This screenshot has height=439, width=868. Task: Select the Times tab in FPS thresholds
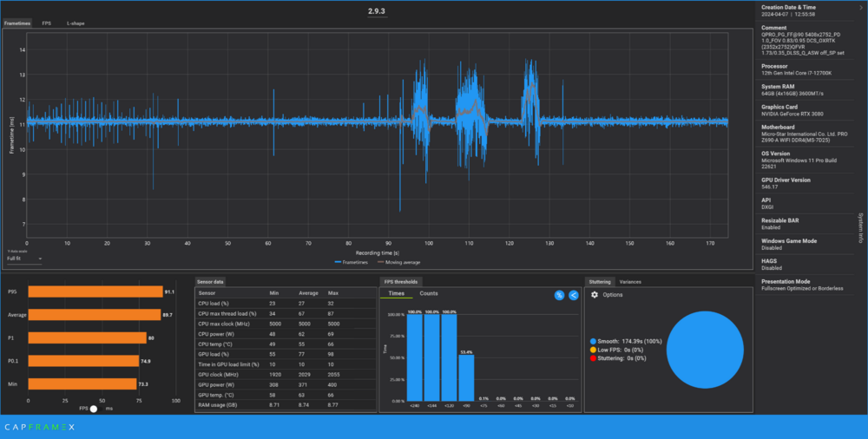tap(396, 294)
